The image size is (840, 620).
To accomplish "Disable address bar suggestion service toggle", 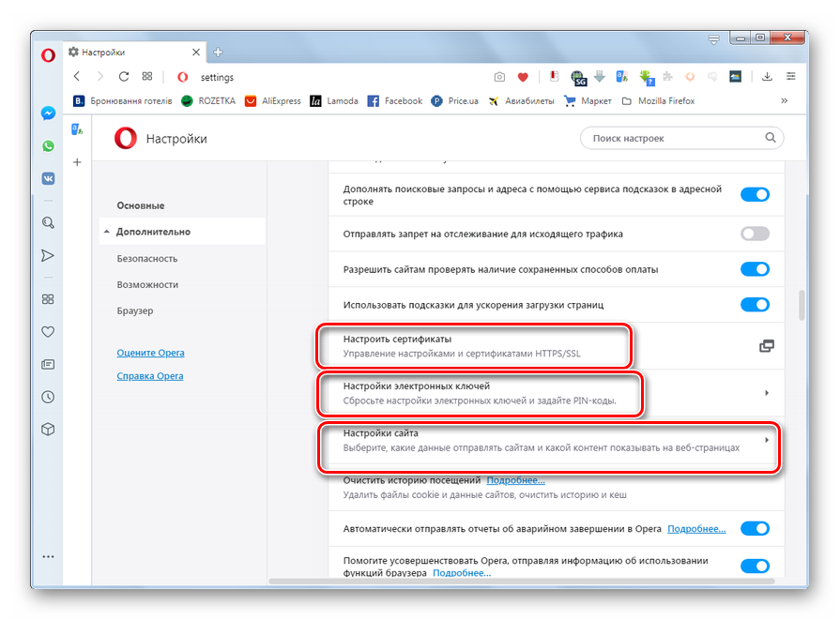I will click(x=755, y=194).
